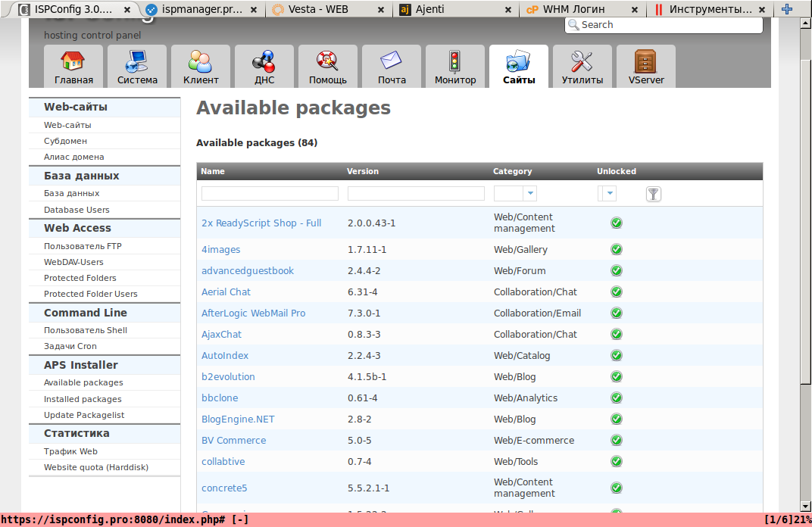Open the Главная home panel

[73, 67]
